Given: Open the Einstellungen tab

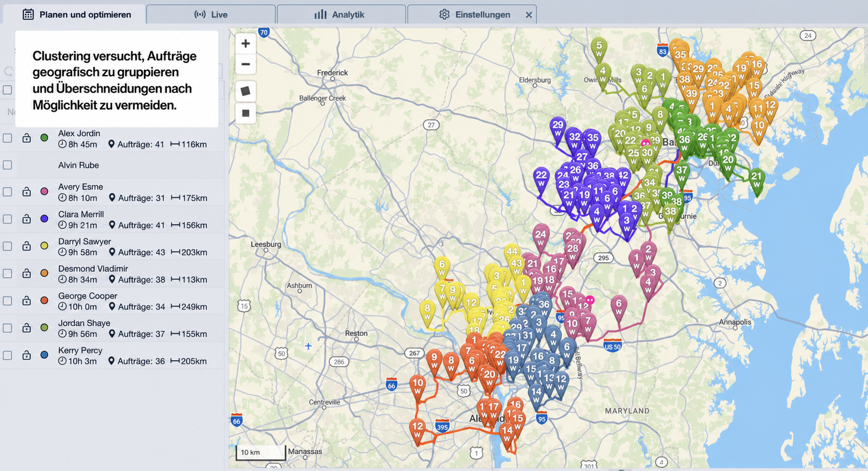Looking at the screenshot, I should pyautogui.click(x=472, y=14).
